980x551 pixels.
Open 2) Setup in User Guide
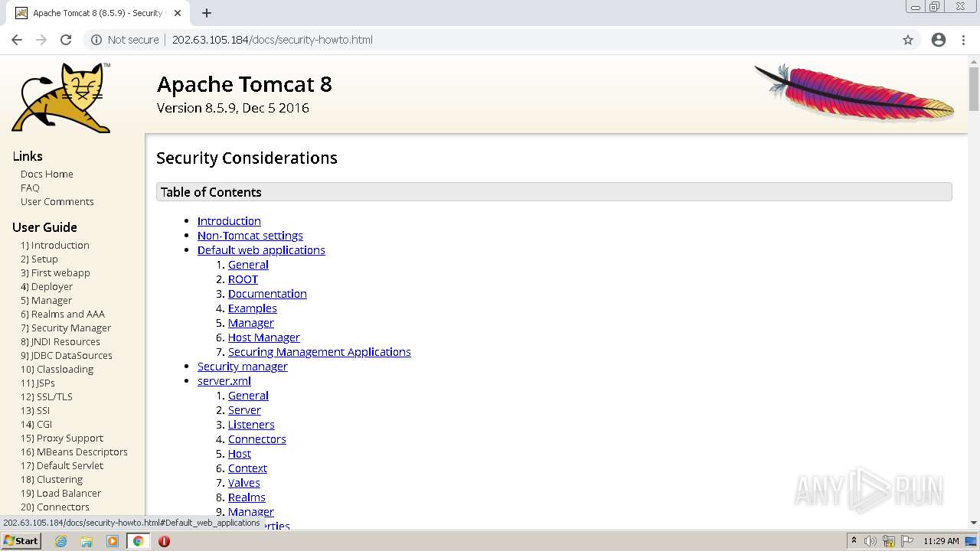(x=39, y=259)
